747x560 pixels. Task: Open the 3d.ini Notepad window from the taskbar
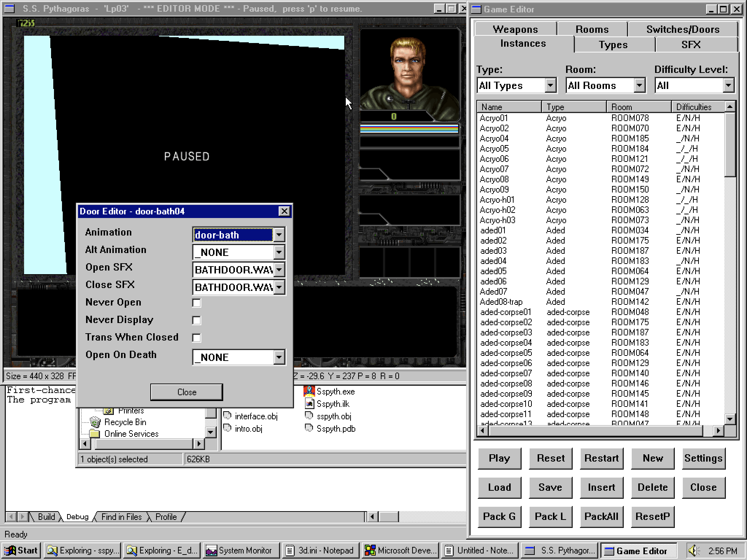pyautogui.click(x=320, y=550)
